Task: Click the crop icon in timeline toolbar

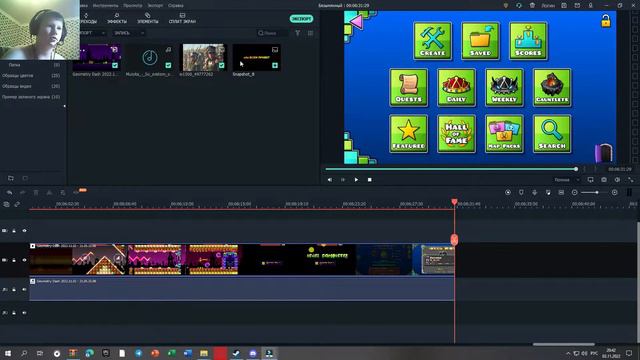Action: [63, 193]
